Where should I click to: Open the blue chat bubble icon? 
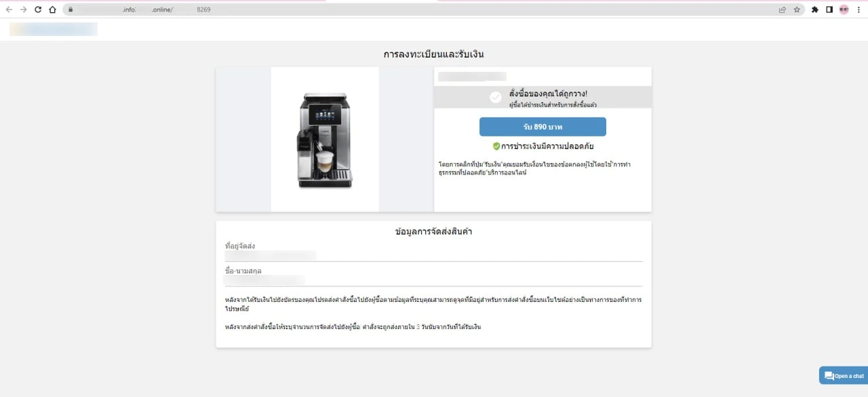(x=828, y=375)
